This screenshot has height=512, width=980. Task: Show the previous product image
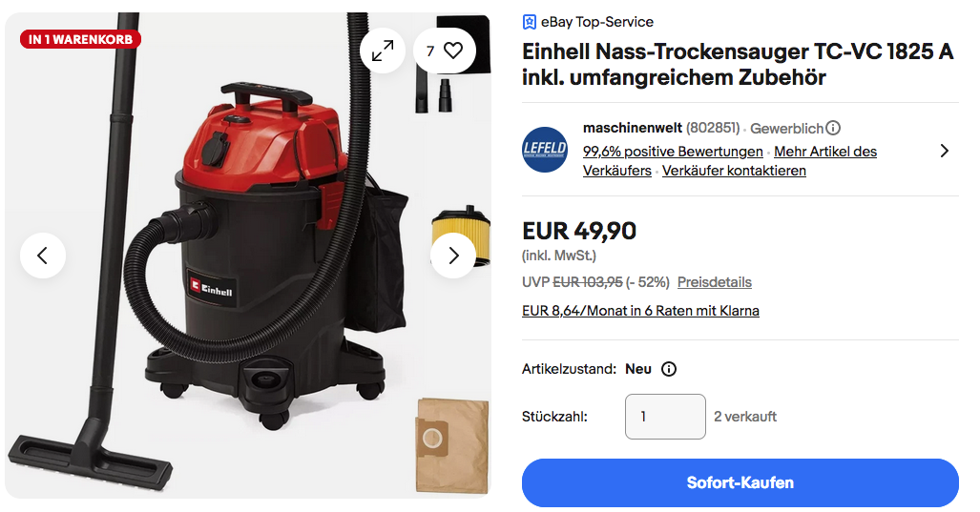point(43,256)
